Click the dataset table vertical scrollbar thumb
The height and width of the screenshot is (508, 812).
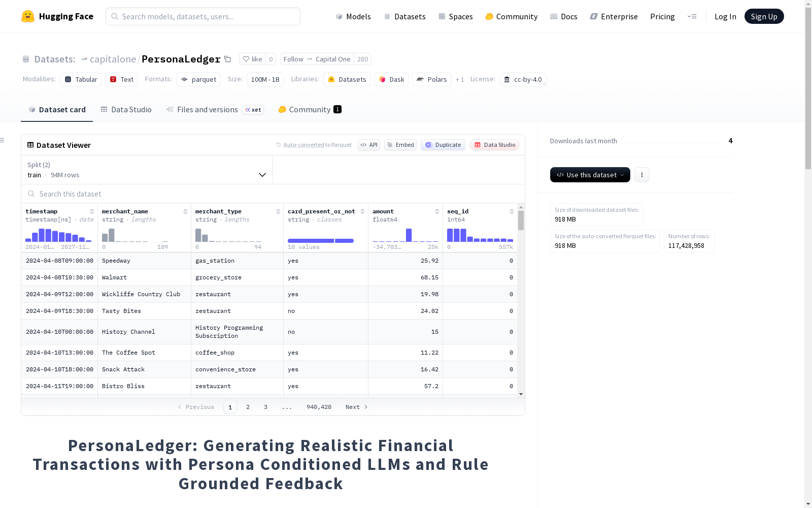pyautogui.click(x=521, y=220)
